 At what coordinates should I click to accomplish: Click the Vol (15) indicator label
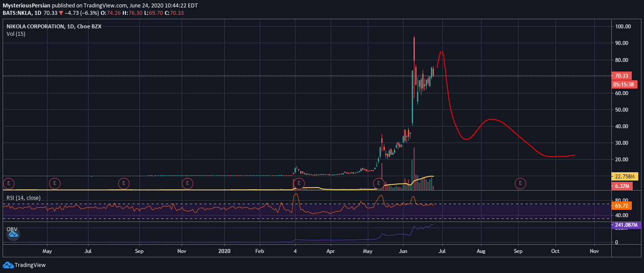16,34
